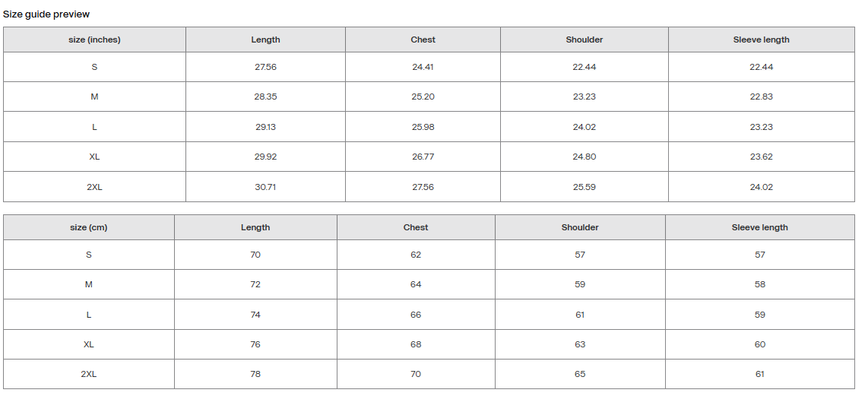Select the 27.56 length cell for size S
Image resolution: width=868 pixels, height=396 pixels.
click(266, 67)
